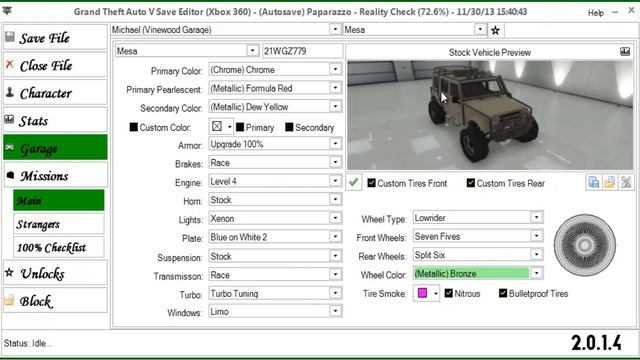Open the Stats section

click(55, 120)
